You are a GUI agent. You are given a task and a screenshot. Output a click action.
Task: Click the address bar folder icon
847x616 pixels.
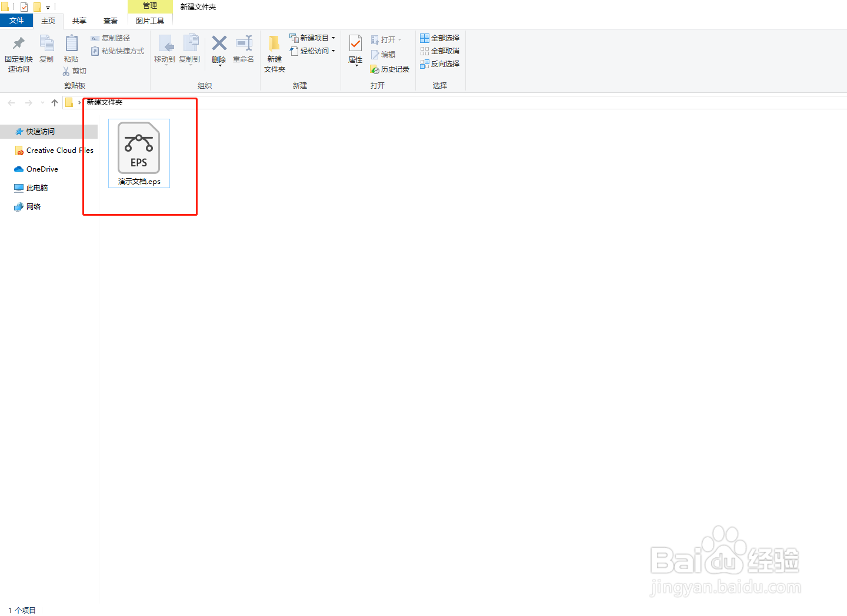click(x=69, y=102)
